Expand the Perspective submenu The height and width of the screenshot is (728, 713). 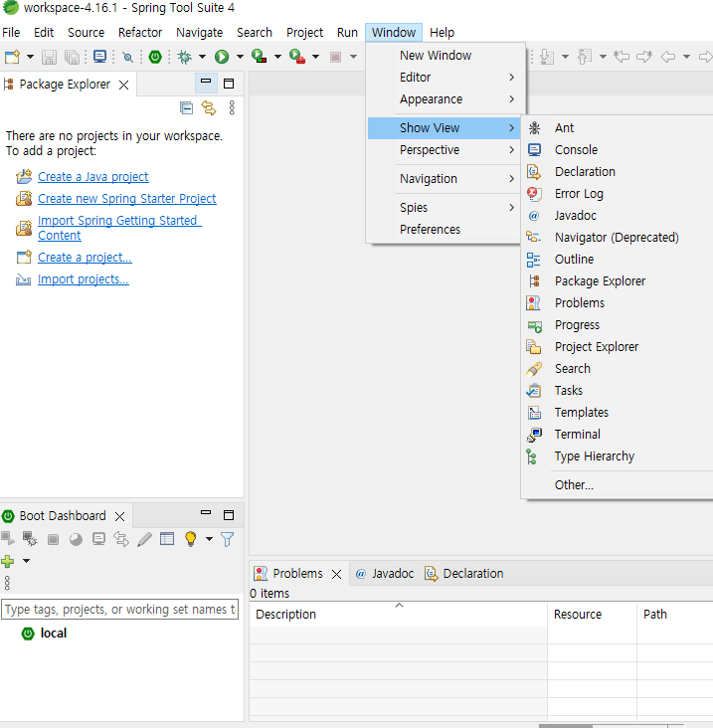tap(445, 150)
